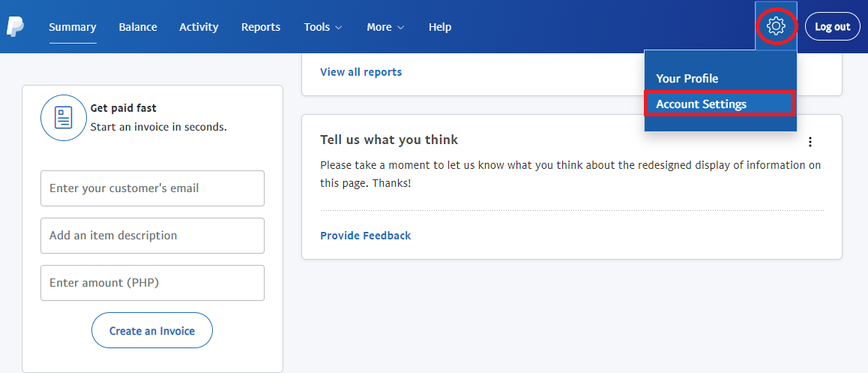This screenshot has height=373, width=868.
Task: Select the amount (PHP) input field
Action: point(152,283)
